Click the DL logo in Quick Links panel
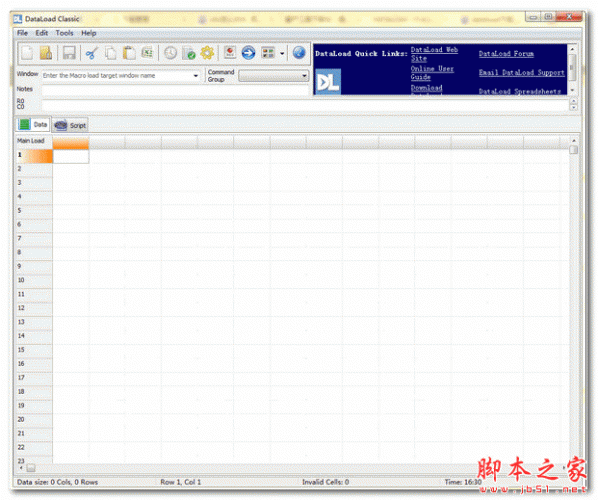 pyautogui.click(x=328, y=81)
